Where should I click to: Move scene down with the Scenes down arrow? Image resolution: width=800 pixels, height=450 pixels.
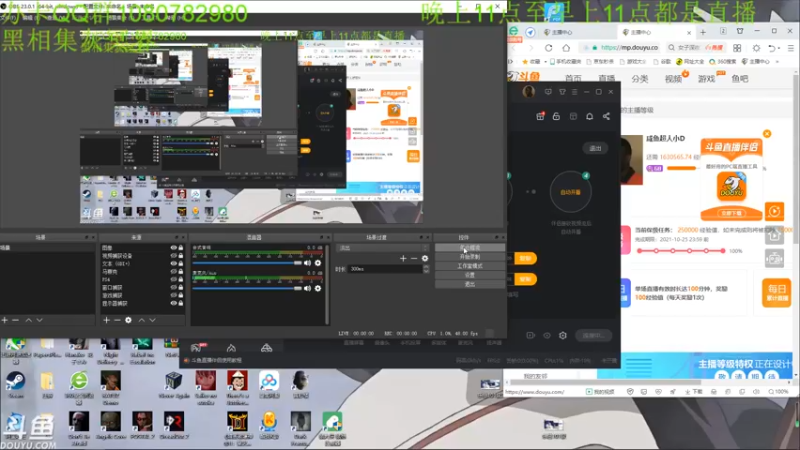[x=39, y=320]
